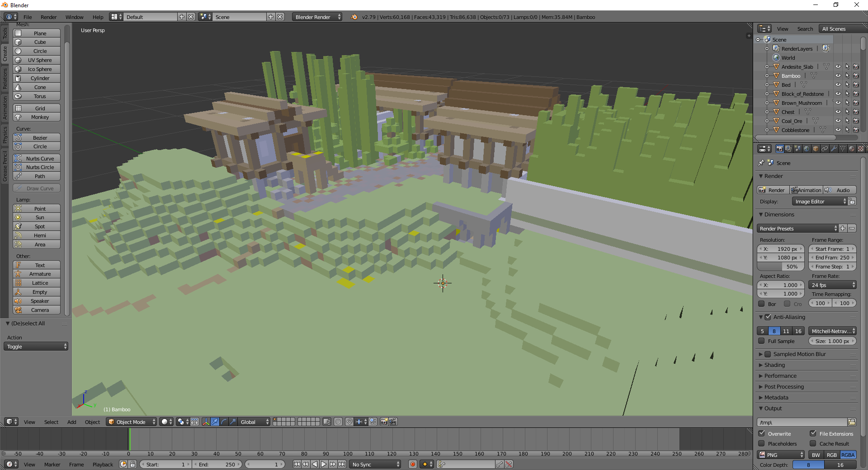Screen dimensions: 868x470
Task: Open the Render Layers properties tab icon
Action: pyautogui.click(x=788, y=149)
